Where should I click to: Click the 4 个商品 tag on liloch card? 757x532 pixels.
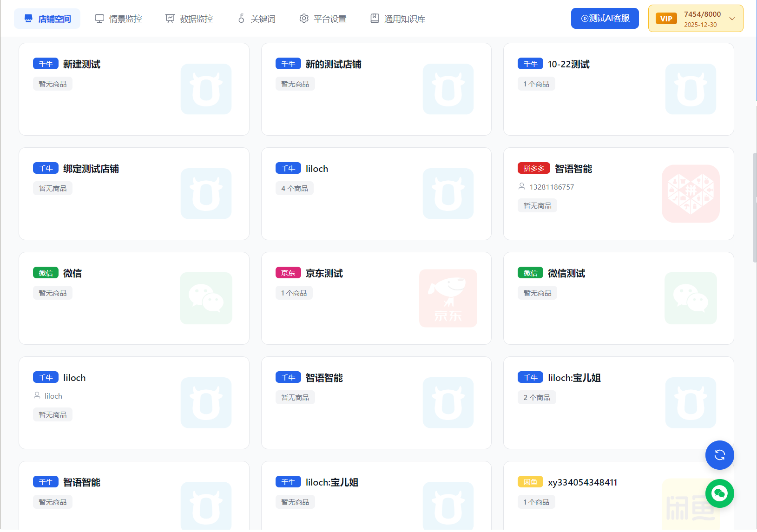point(295,188)
